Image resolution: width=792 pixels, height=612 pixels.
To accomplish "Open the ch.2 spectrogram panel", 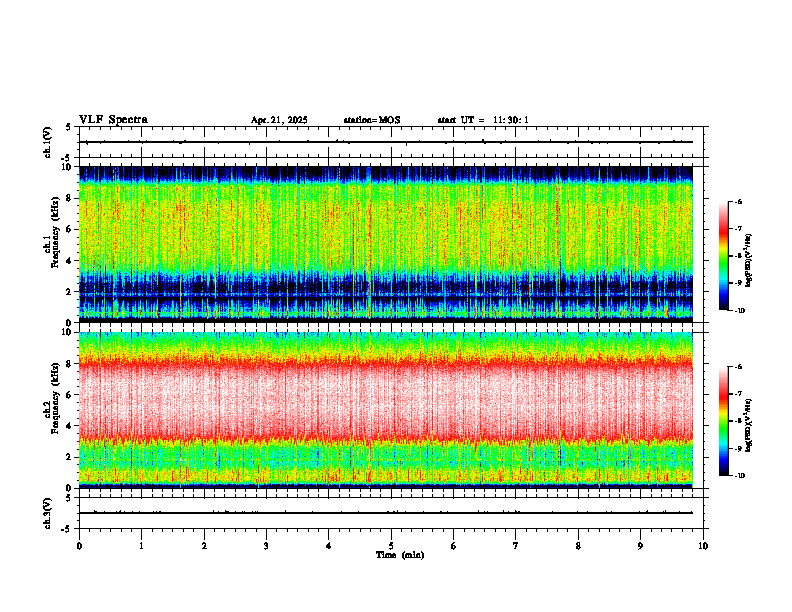I will 386,410.
